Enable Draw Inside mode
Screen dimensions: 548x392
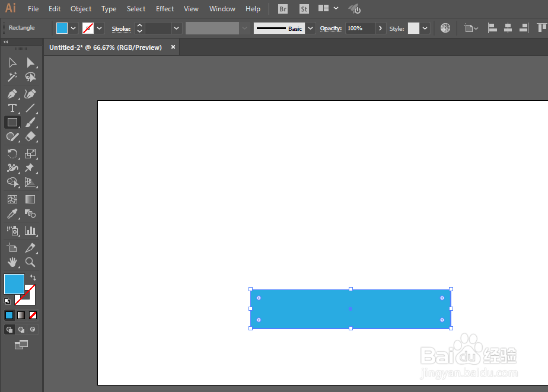click(x=33, y=330)
